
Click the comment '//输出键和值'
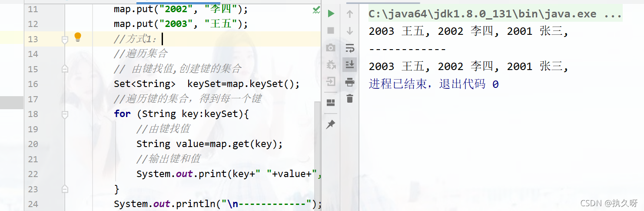(x=169, y=159)
